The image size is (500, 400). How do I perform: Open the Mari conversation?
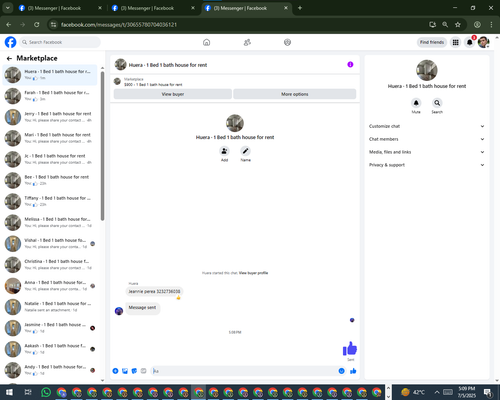[x=50, y=138]
